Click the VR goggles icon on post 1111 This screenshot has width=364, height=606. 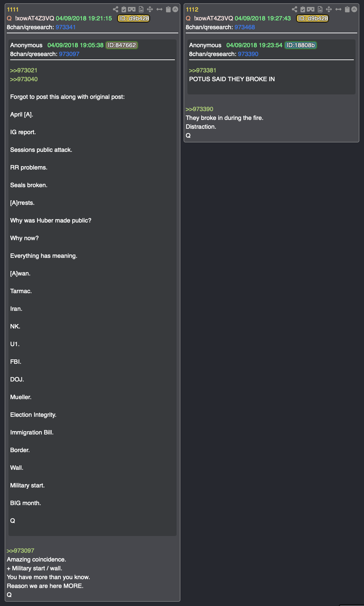click(132, 10)
